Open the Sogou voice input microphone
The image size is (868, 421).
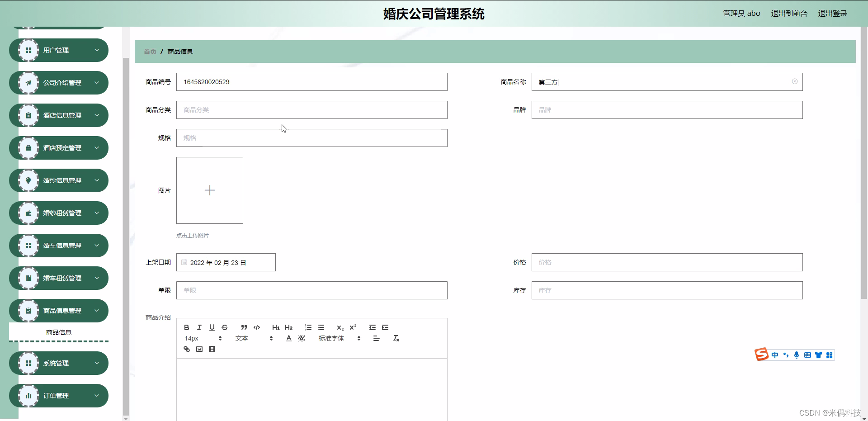797,355
